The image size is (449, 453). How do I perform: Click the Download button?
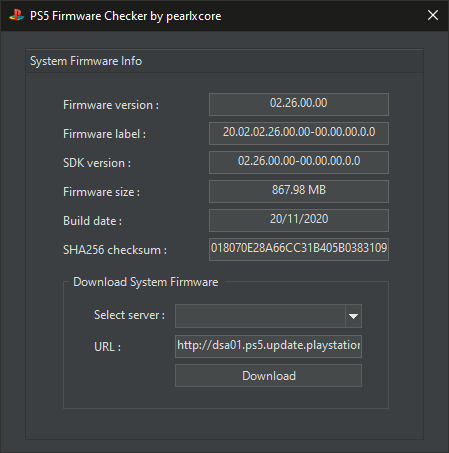[x=268, y=376]
